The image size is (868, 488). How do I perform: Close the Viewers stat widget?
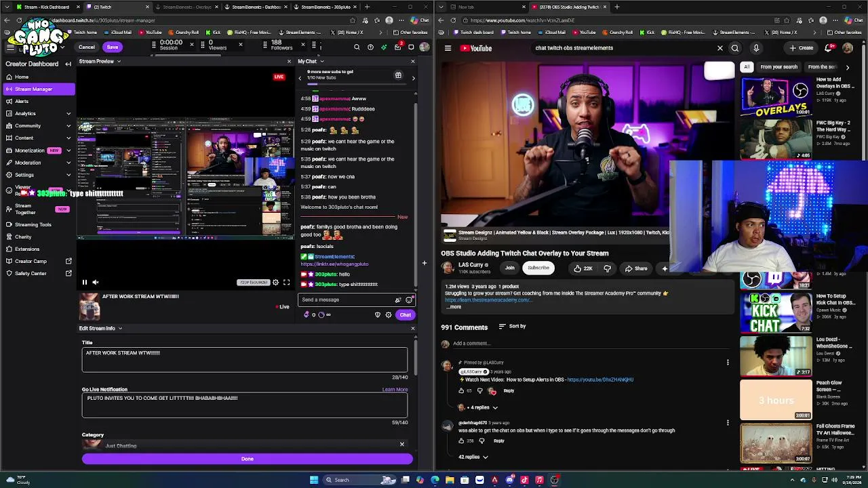coord(240,45)
